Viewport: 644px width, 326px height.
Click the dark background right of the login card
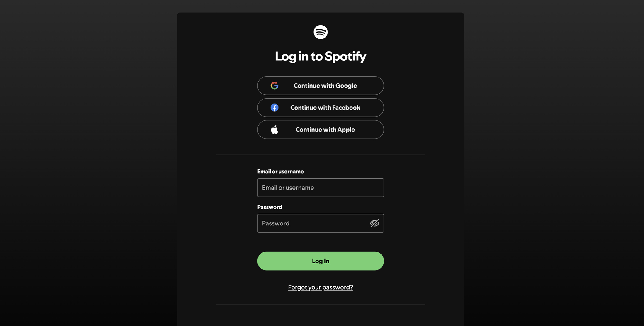pyautogui.click(x=554, y=163)
